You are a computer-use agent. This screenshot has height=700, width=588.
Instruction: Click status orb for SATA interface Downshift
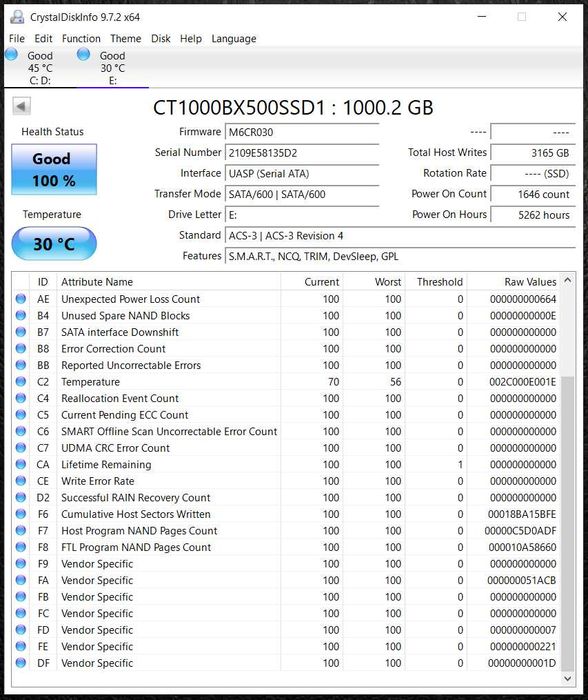pos(21,332)
